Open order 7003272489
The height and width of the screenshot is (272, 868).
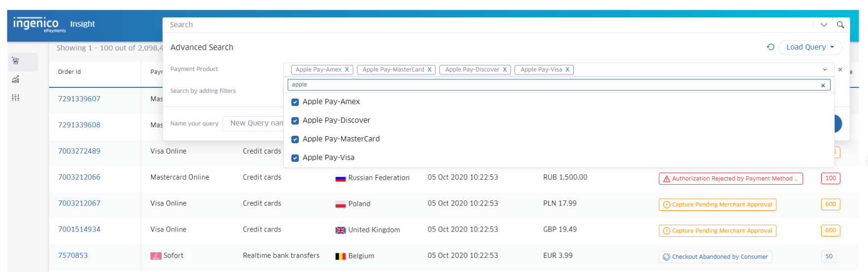(x=79, y=151)
